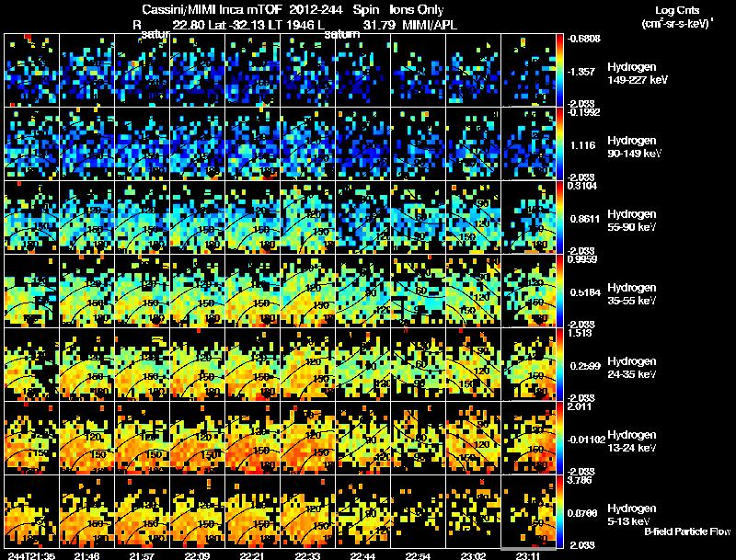Click the Hydrogen 55-90 keV row label
Viewport: 736px width, 560px height.
632,221
